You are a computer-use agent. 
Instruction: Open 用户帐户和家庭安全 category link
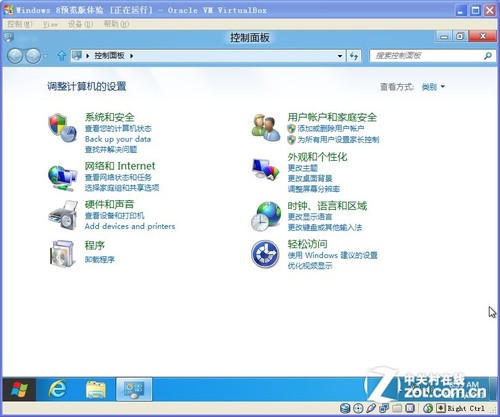pos(332,117)
